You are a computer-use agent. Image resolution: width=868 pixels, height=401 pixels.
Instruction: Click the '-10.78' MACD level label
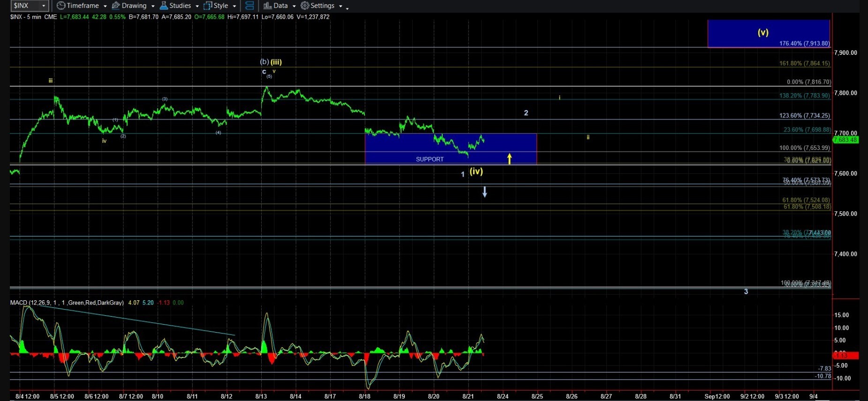(823, 376)
